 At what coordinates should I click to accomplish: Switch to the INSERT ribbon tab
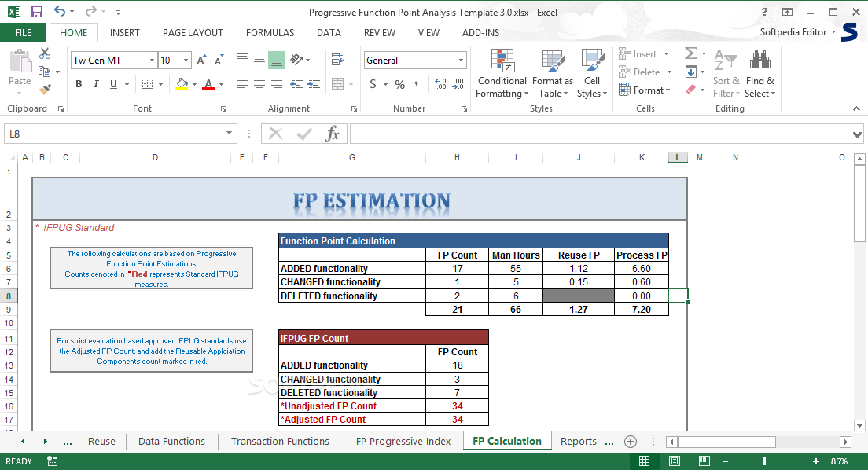click(x=124, y=33)
